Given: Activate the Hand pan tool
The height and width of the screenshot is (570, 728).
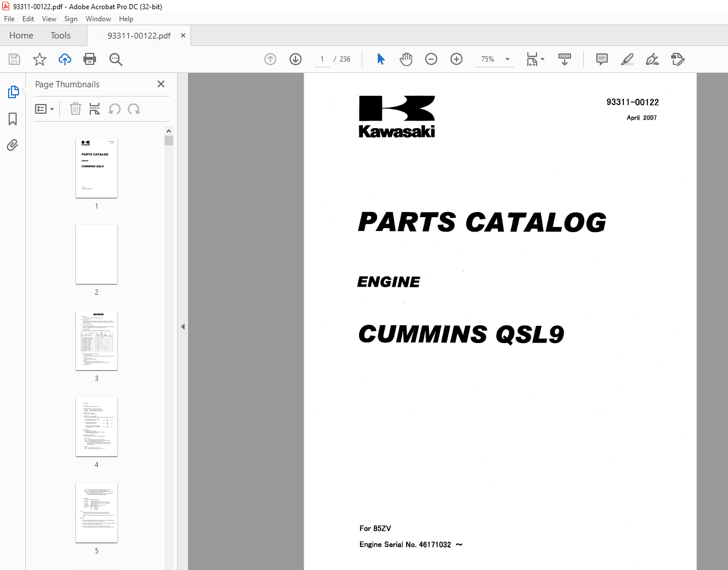Looking at the screenshot, I should coord(406,59).
